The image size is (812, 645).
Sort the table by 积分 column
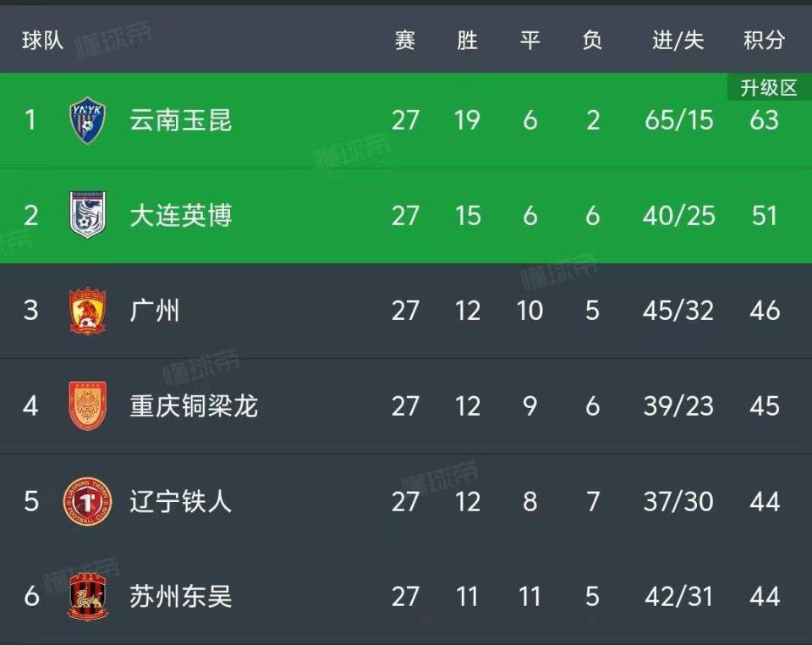[765, 39]
